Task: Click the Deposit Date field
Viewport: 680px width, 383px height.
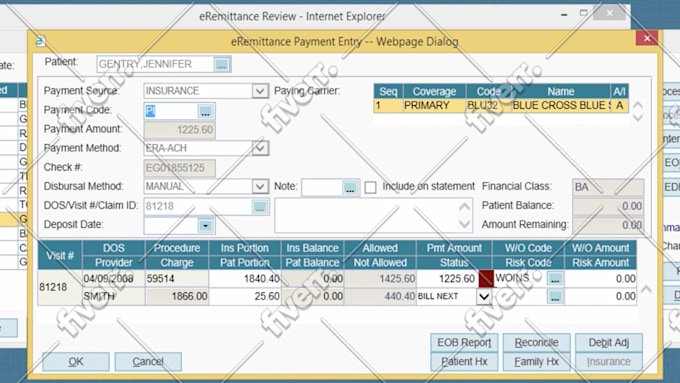Action: coord(171,226)
